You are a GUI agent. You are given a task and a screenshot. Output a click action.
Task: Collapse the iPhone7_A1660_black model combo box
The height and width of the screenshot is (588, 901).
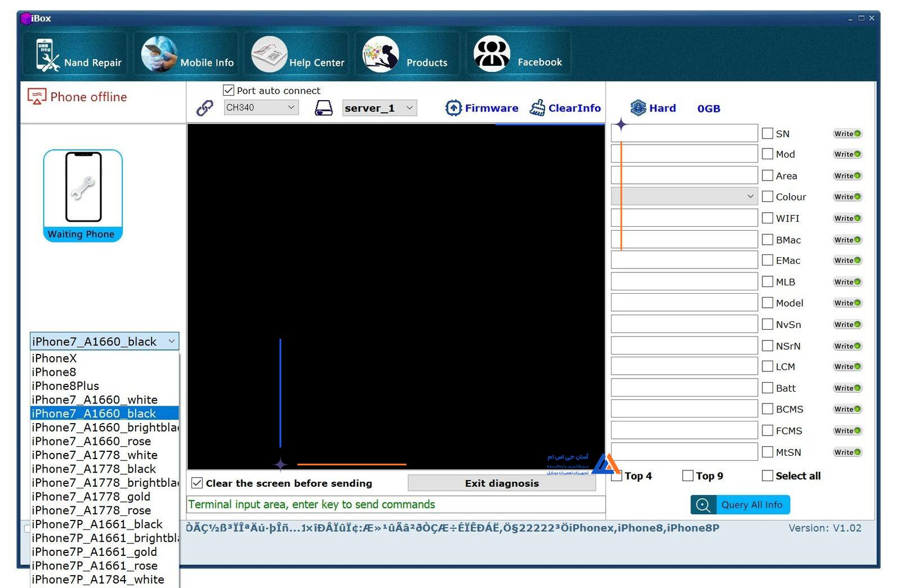(105, 341)
